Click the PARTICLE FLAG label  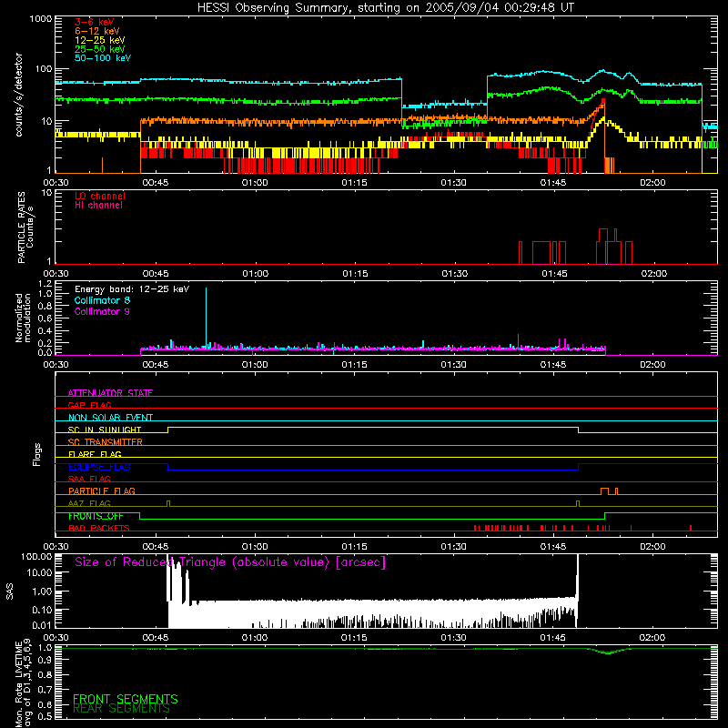pos(102,490)
